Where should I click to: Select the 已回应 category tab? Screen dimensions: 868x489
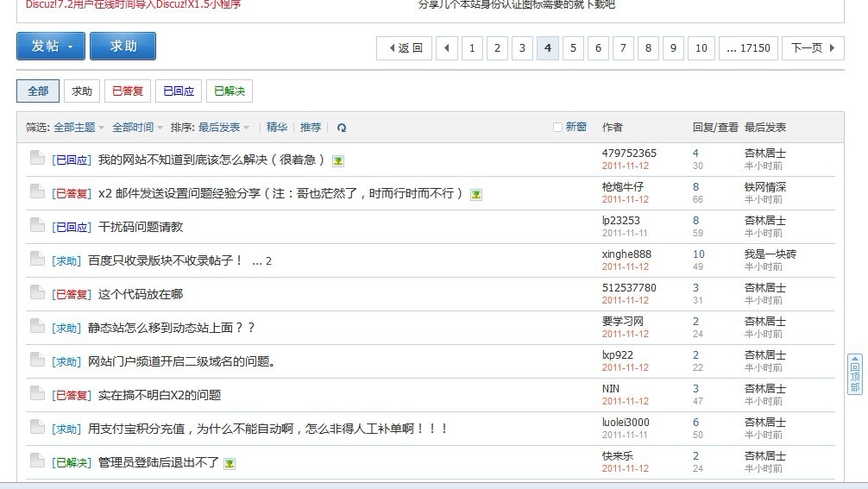[179, 91]
